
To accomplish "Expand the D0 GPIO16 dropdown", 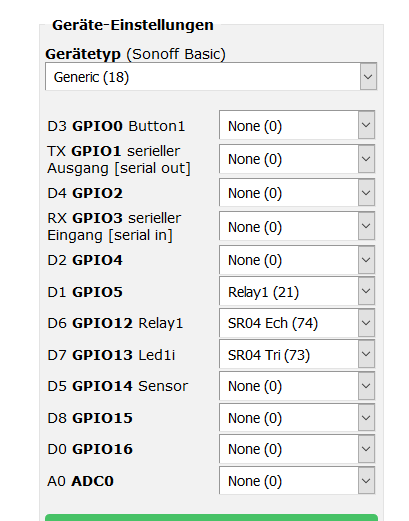I will (297, 449).
